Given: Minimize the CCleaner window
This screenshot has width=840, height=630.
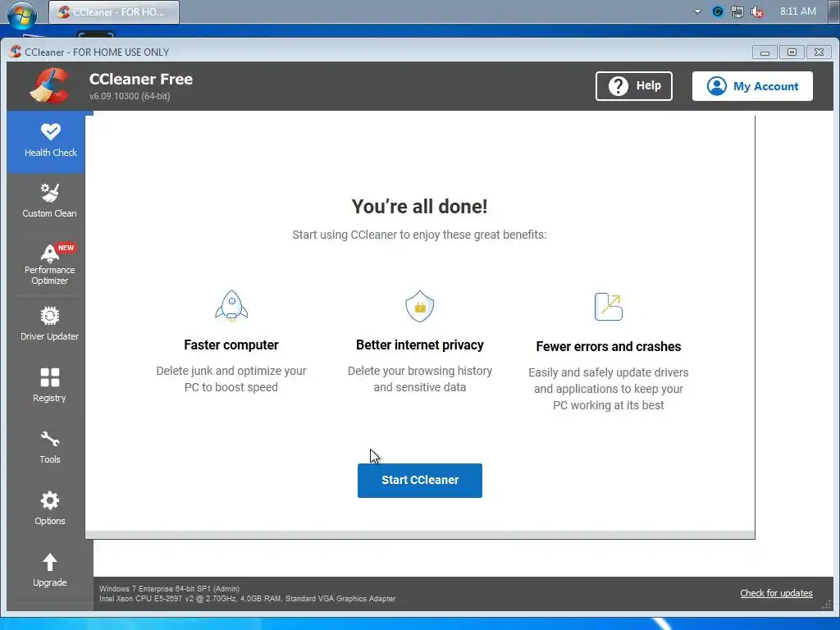Looking at the screenshot, I should pyautogui.click(x=765, y=52).
